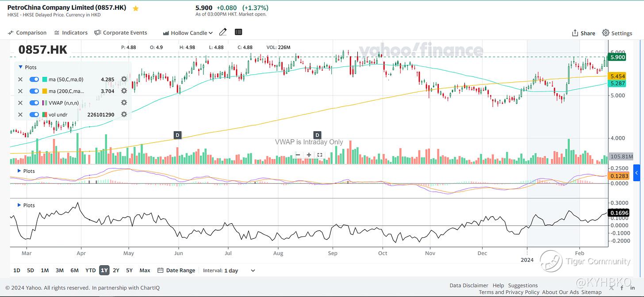Zoom in the chart with plus icon
Screen dimensions: 644x297
coord(309,155)
